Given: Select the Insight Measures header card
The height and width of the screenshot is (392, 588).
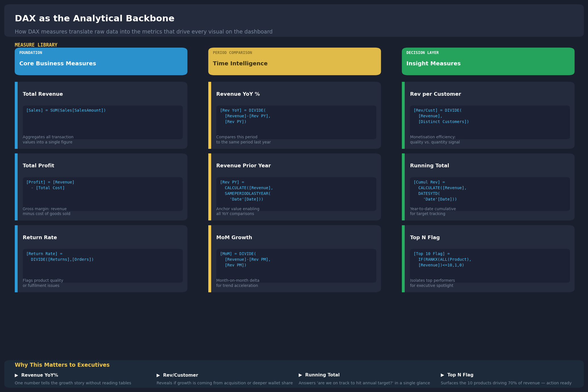Looking at the screenshot, I should [x=488, y=61].
